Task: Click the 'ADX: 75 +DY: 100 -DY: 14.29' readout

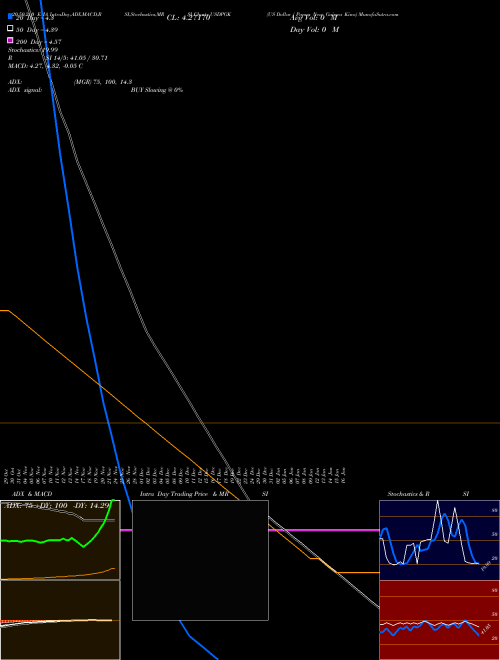Action: (57, 506)
